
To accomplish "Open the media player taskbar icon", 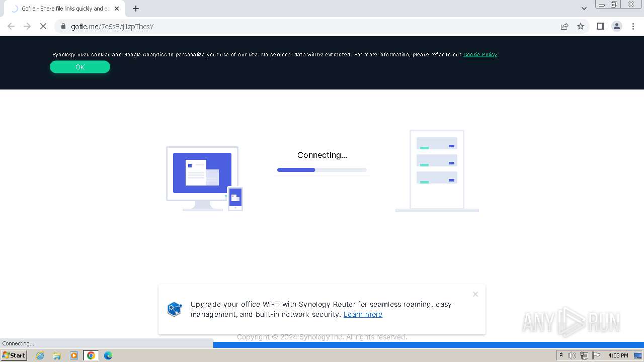I will point(74,355).
